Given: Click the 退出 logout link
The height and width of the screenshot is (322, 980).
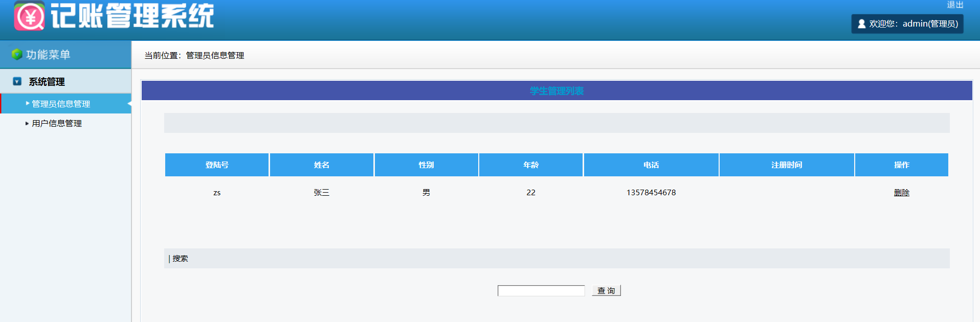Looking at the screenshot, I should [x=954, y=5].
